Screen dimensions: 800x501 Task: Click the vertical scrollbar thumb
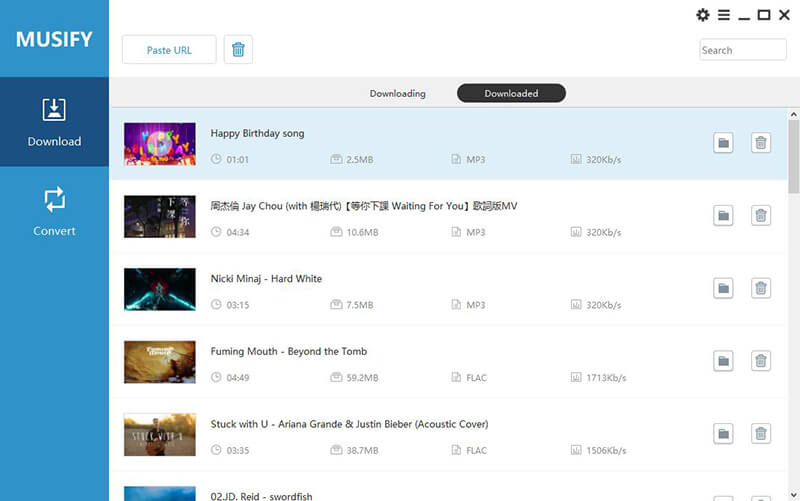pos(793,157)
